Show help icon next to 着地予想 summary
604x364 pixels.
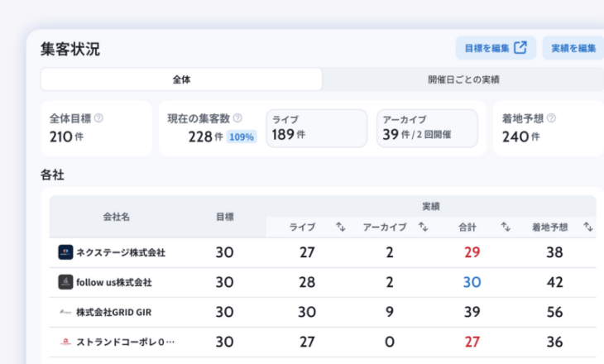pyautogui.click(x=551, y=117)
